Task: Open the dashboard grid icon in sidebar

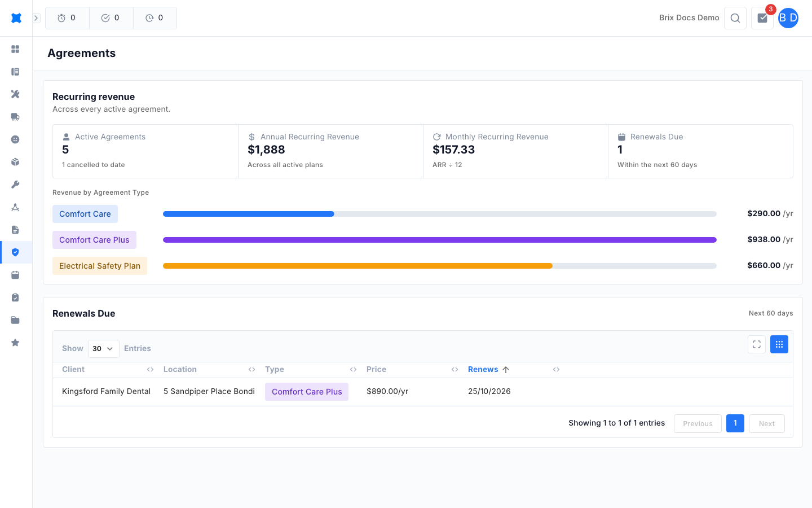Action: 15,49
